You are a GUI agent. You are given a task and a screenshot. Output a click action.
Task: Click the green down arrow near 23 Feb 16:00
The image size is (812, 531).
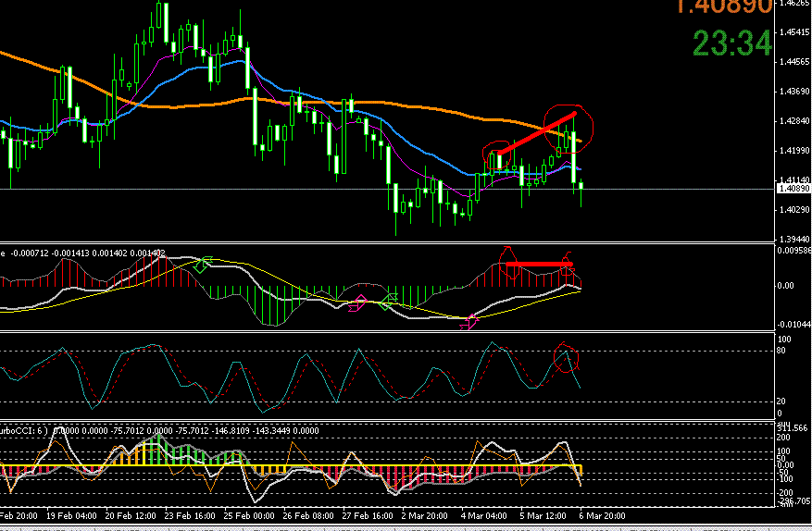tap(203, 264)
